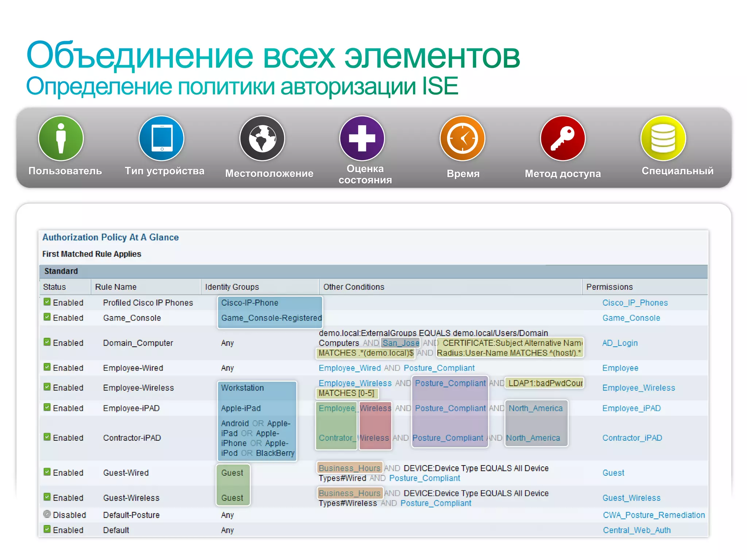Select the Employee-Wireless rule name

(x=138, y=388)
